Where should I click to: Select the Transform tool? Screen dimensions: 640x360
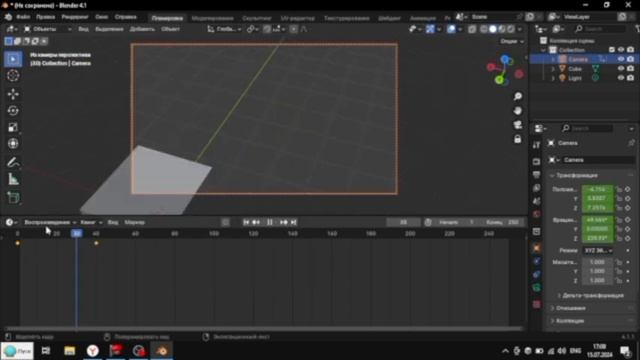pos(13,144)
